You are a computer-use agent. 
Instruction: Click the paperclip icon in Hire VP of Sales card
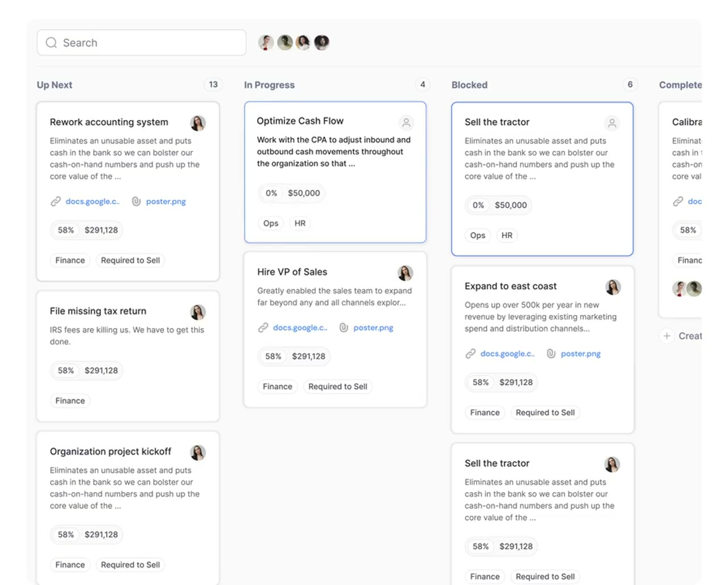[344, 328]
